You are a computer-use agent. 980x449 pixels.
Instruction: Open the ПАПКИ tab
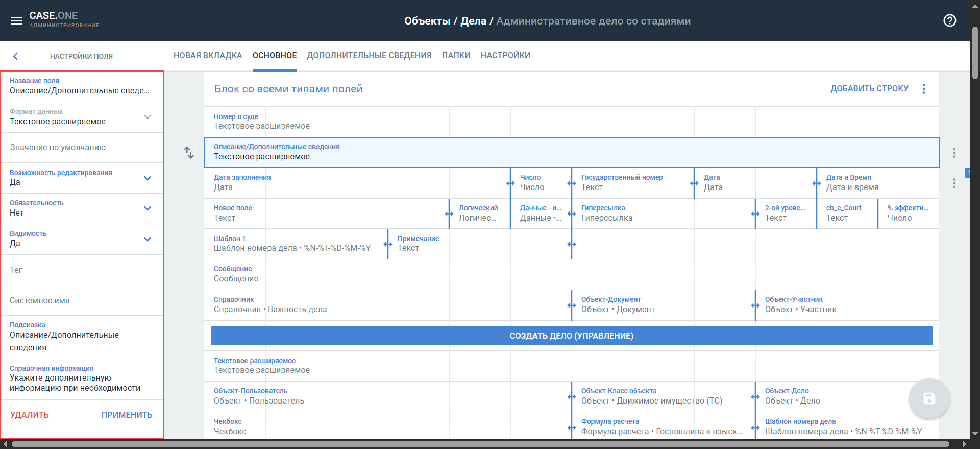coord(456,56)
